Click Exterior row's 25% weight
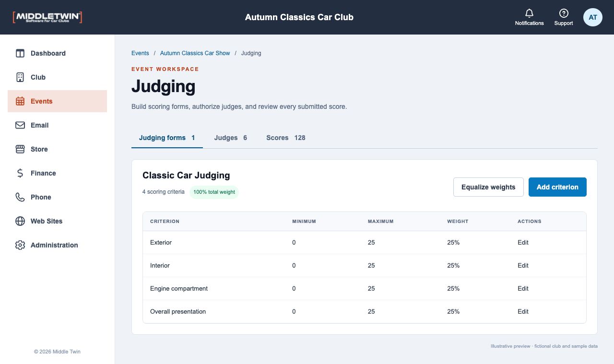The width and height of the screenshot is (614, 364). click(453, 243)
